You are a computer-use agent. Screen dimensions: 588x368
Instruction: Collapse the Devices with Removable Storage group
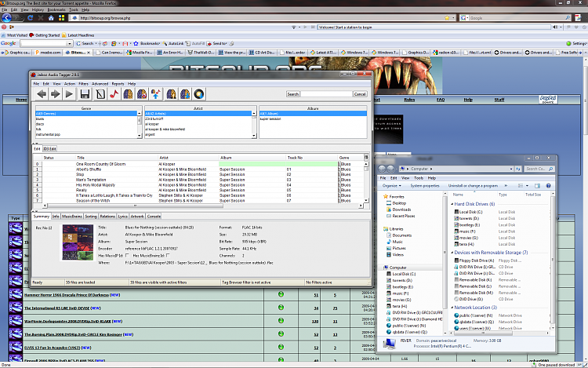[452, 253]
